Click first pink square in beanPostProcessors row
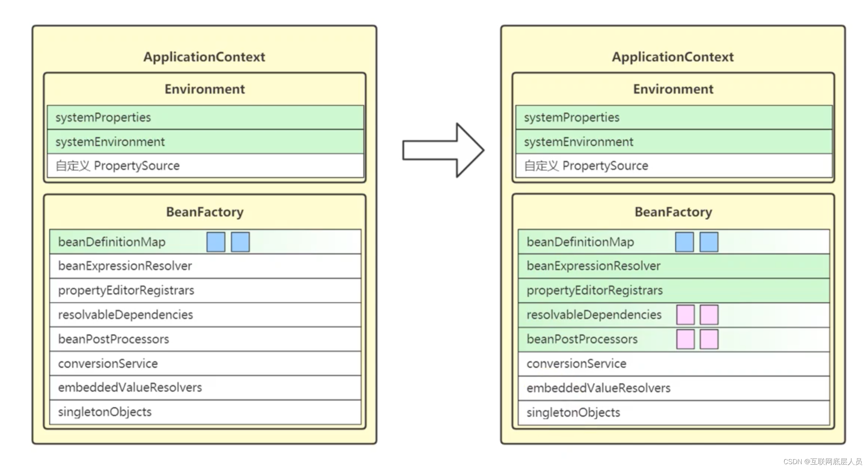Viewport: 868px width, 469px height. (x=685, y=339)
